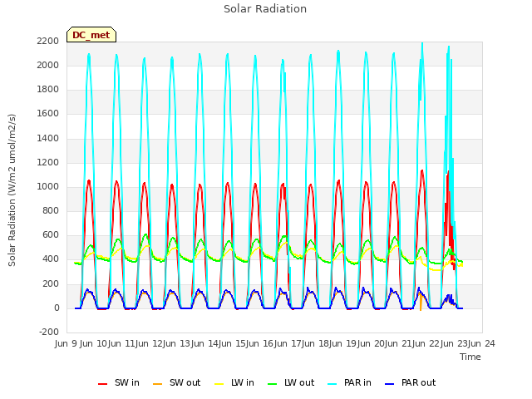Image resolution: width=532 pixels, height=399 pixels.
Task: Toggle LW in legend entry
Action: 234,382
